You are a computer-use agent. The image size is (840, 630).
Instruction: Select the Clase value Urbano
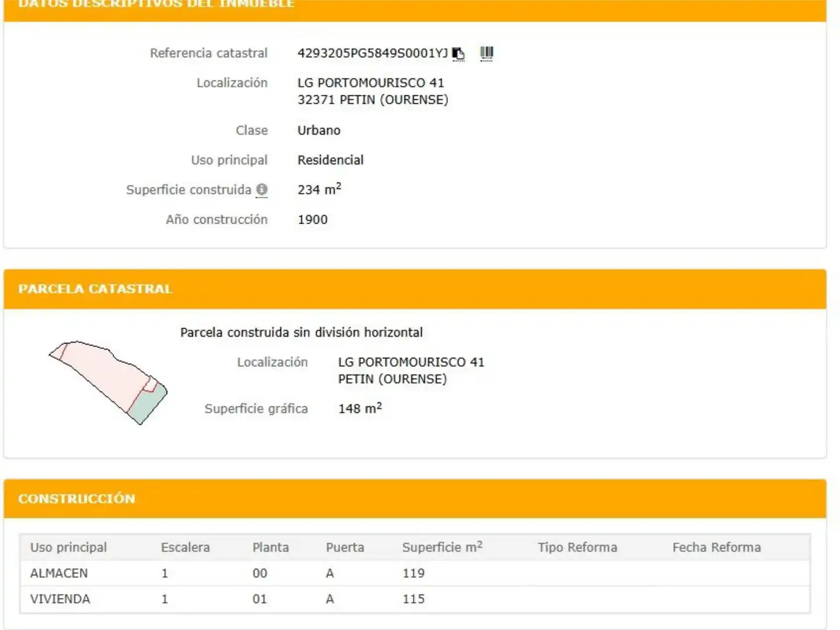pos(319,130)
